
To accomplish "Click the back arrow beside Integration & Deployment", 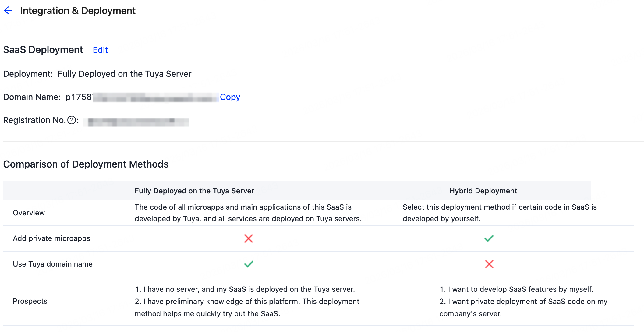I will 8,10.
